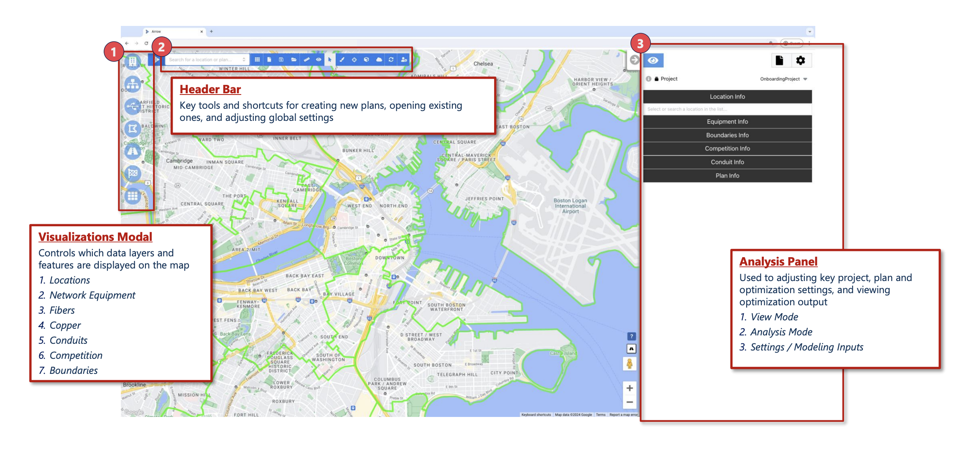Select the paintbrush tool in the header bar

coord(342,60)
